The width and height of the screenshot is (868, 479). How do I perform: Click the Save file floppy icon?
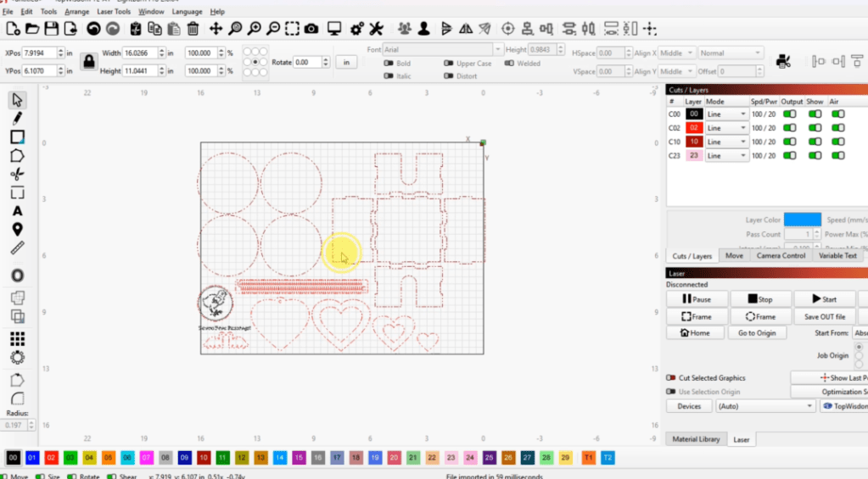click(52, 29)
